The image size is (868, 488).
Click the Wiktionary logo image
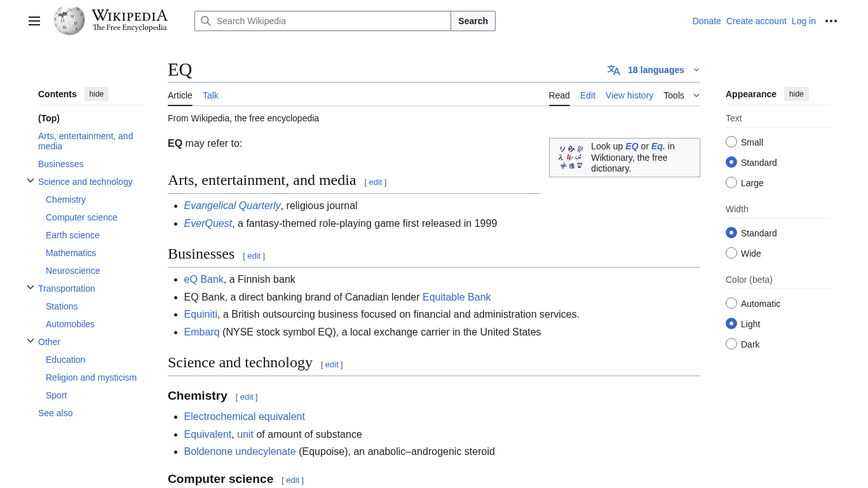click(571, 157)
